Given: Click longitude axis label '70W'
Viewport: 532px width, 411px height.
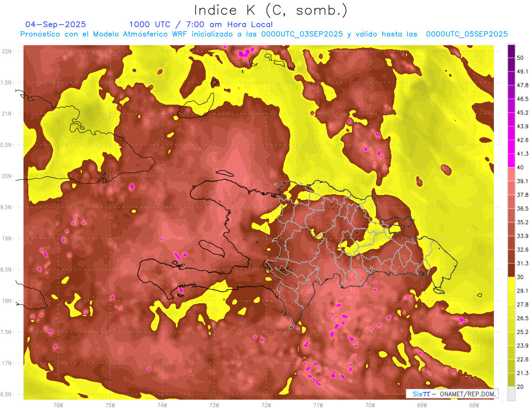Looking at the screenshot, I should [370, 405].
